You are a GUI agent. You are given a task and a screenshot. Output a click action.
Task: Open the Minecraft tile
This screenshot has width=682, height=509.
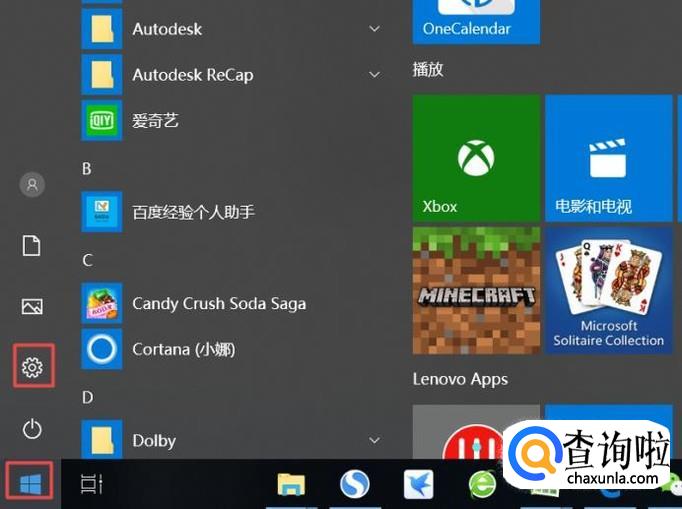click(476, 290)
